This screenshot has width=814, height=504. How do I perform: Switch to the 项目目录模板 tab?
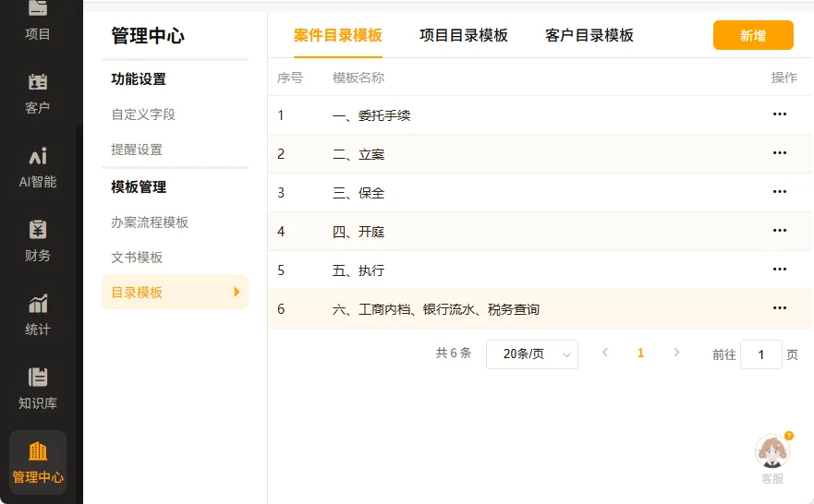464,36
